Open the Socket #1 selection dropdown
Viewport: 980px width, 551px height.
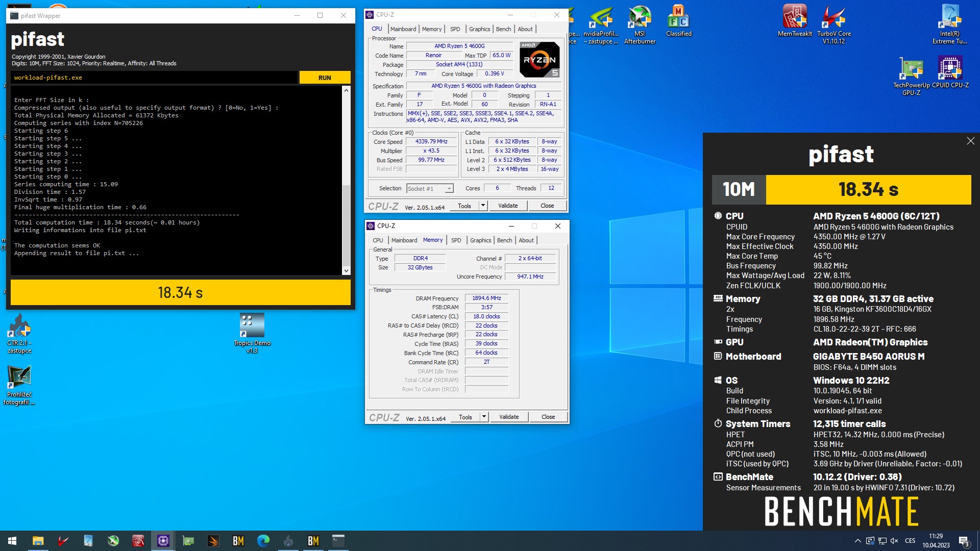(430, 188)
